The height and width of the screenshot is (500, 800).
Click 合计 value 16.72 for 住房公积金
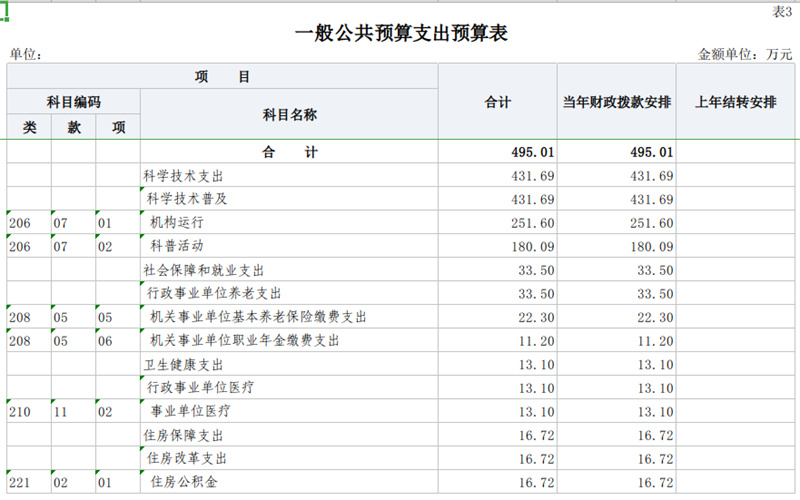tap(536, 482)
